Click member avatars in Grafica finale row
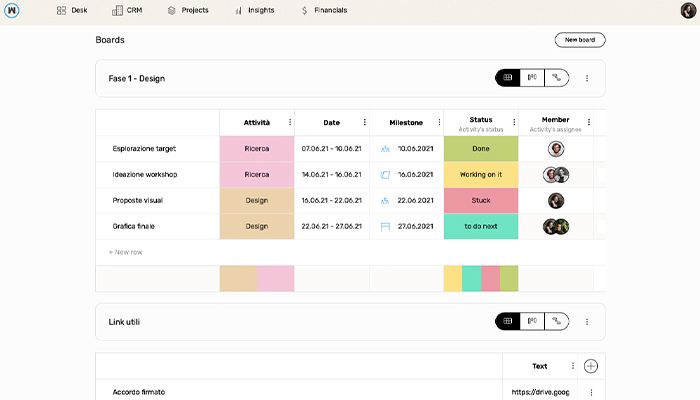Viewport: 700px width, 400px height. tap(556, 226)
